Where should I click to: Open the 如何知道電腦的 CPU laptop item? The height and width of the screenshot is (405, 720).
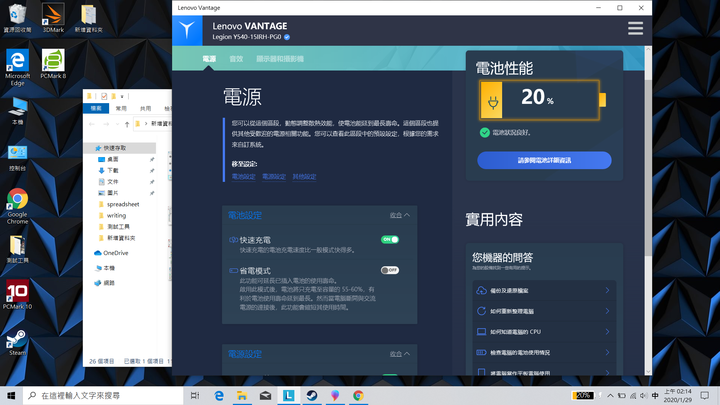[481, 332]
